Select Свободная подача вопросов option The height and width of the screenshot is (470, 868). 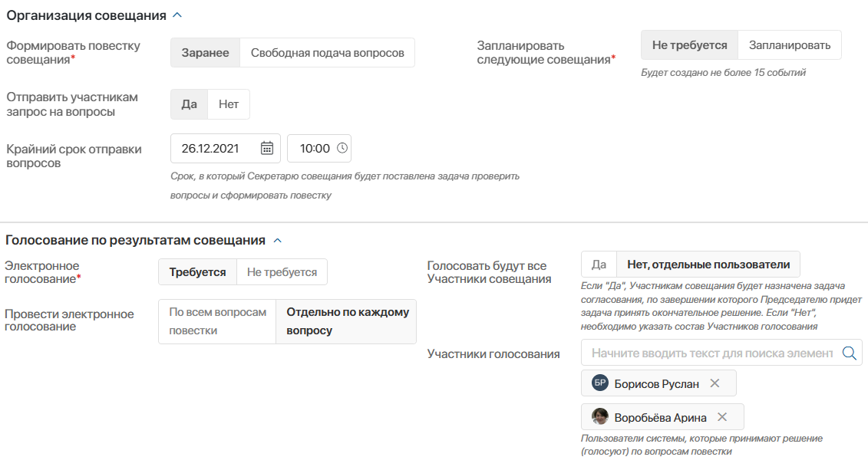(327, 53)
